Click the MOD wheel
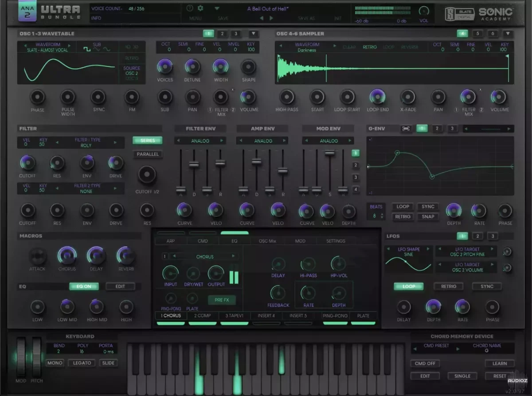532x396 pixels. tap(22, 357)
